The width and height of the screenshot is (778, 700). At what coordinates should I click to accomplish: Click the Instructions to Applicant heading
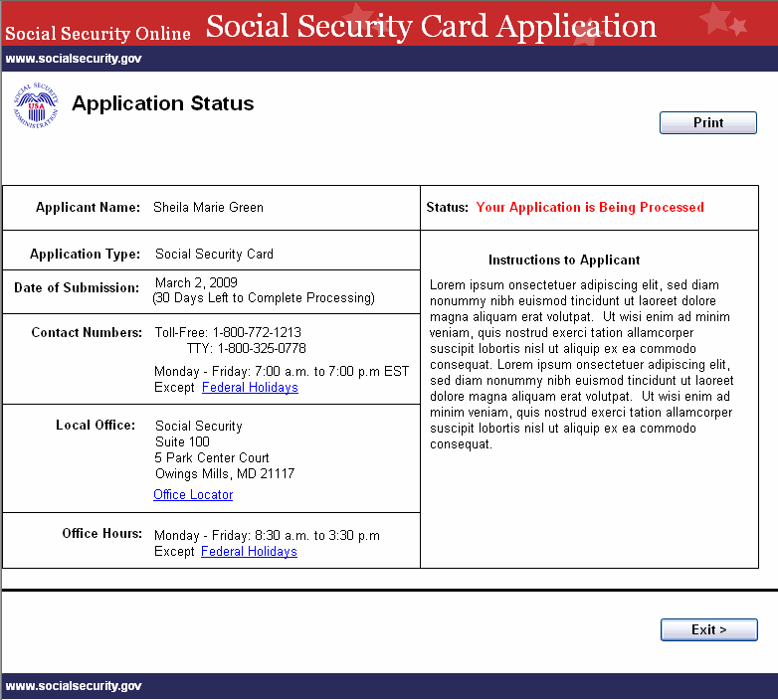click(x=564, y=260)
